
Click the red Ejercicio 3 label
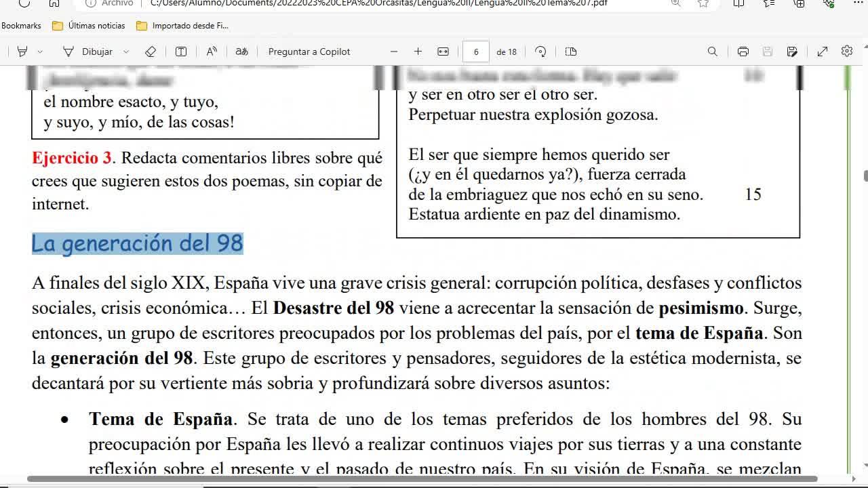pos(72,158)
